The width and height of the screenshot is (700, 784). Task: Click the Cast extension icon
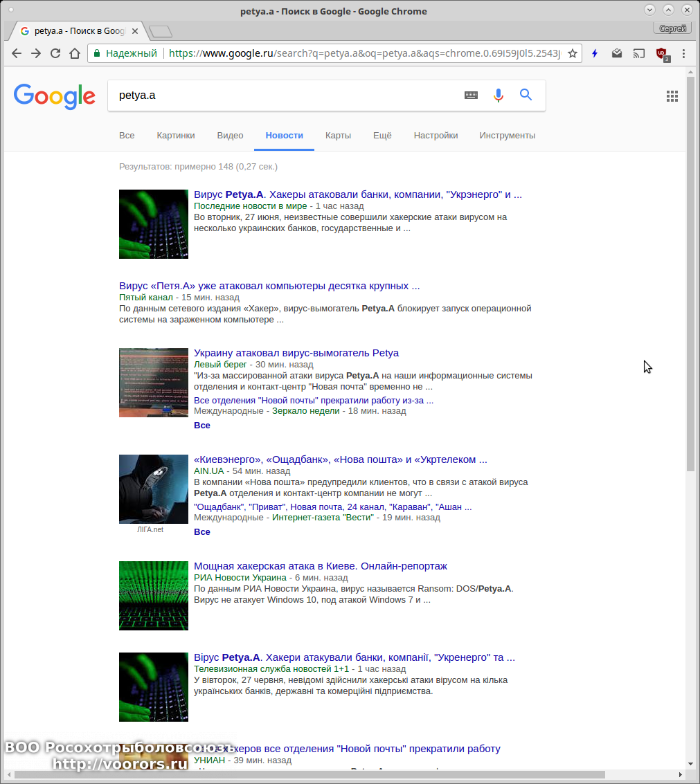pos(639,53)
